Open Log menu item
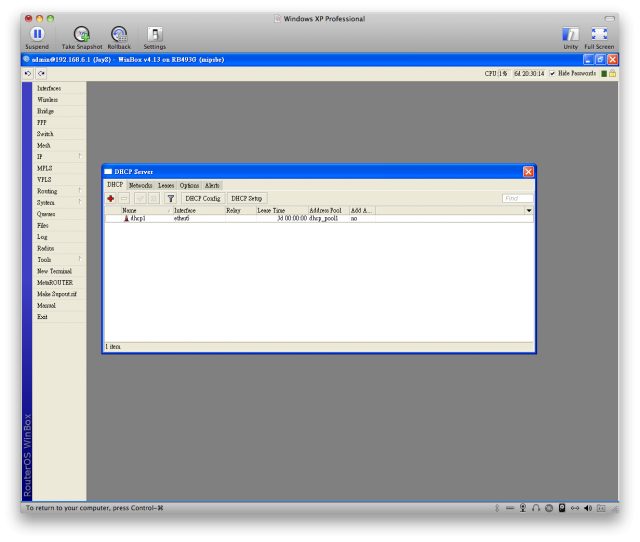The height and width of the screenshot is (542, 640). pyautogui.click(x=59, y=237)
